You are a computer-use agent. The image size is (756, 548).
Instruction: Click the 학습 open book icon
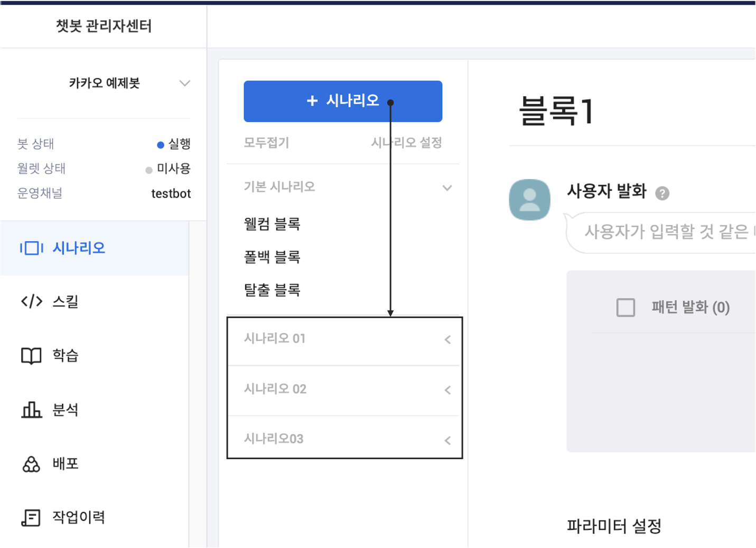click(31, 356)
